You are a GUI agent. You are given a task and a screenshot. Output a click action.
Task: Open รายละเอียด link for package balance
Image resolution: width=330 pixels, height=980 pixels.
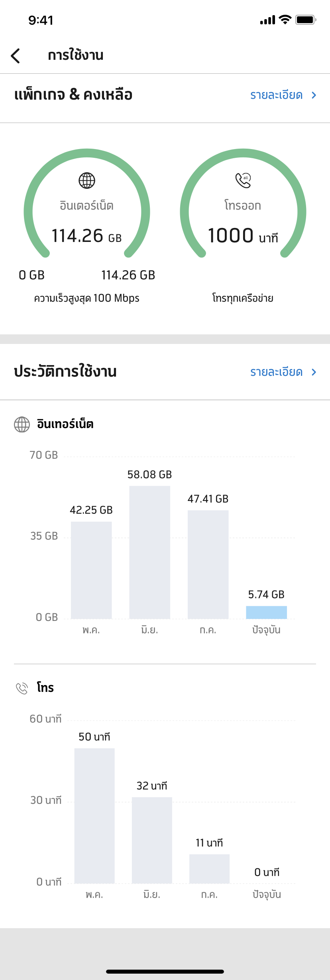276,95
